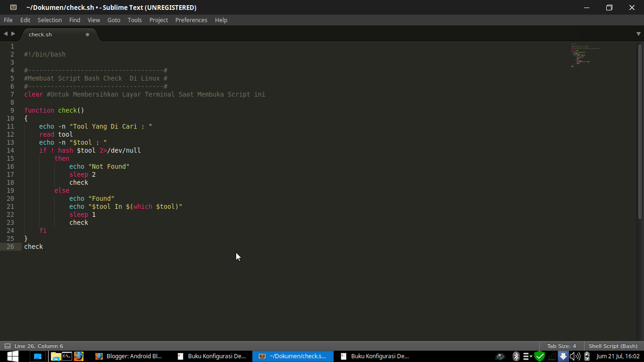644x362 pixels.
Task: Go to previous tab using left arrow
Action: coord(6,34)
